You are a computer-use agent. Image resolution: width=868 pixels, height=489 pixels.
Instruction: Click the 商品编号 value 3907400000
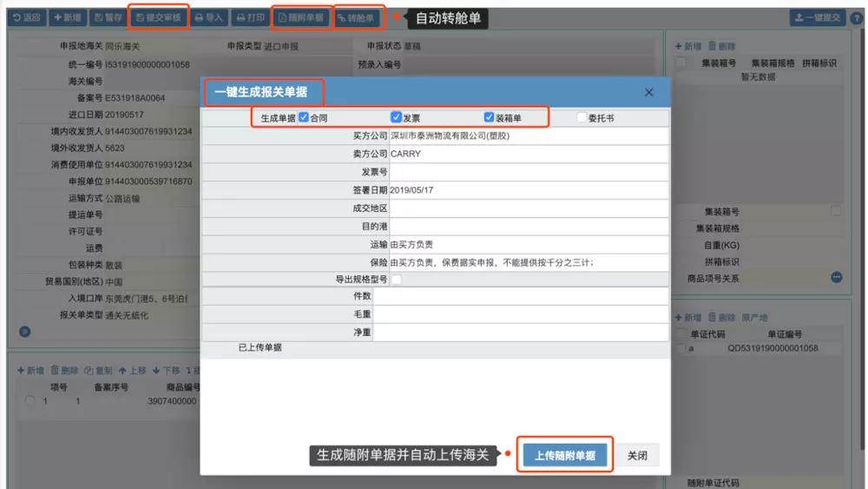[x=172, y=401]
